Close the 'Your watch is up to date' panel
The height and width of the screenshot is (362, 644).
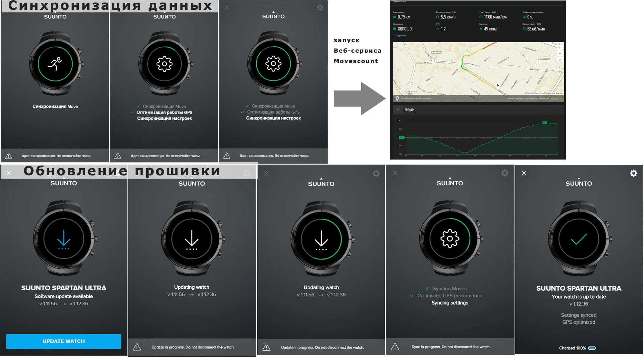pyautogui.click(x=524, y=173)
